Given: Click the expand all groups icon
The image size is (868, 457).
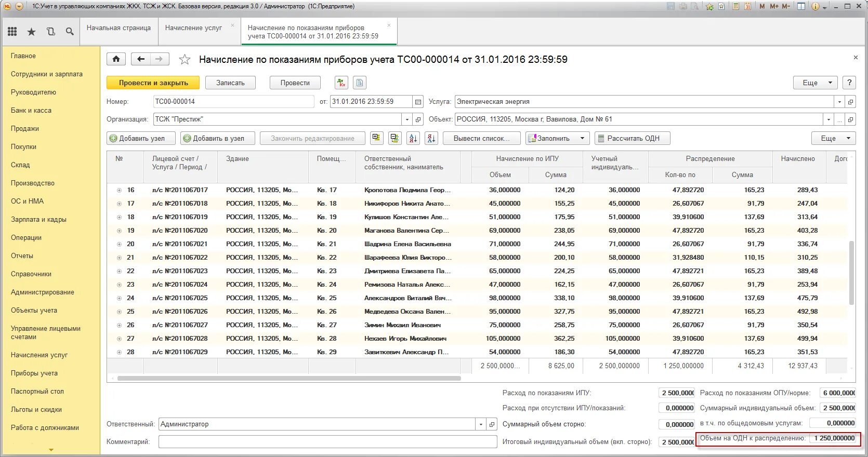Looking at the screenshot, I should [376, 138].
